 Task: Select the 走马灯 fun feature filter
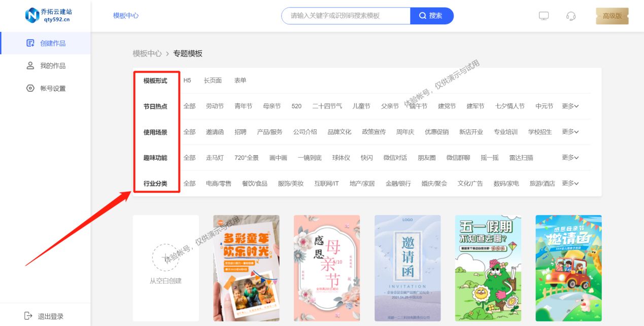pos(215,158)
